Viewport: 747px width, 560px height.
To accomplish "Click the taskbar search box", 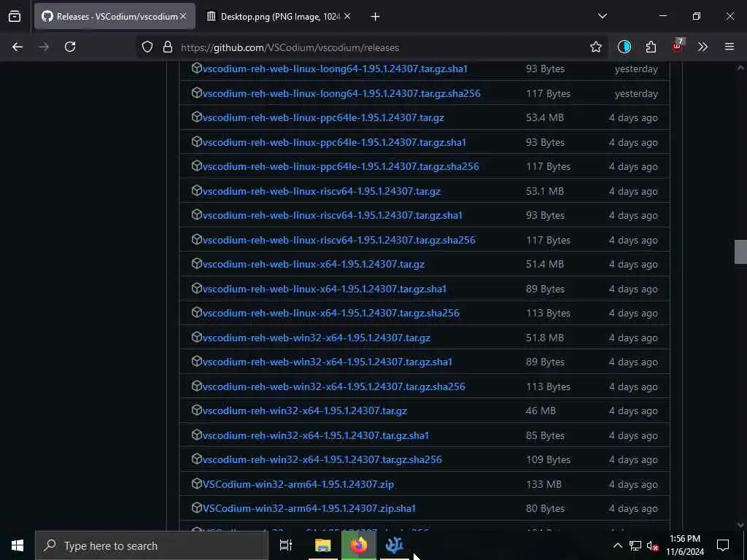I will [152, 545].
